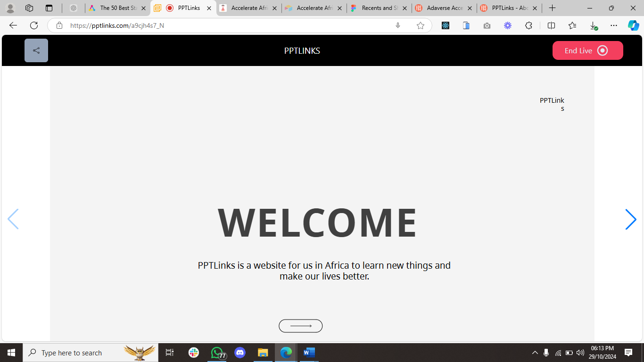Open the Favorites list icon
The image size is (644, 362).
coord(572,25)
